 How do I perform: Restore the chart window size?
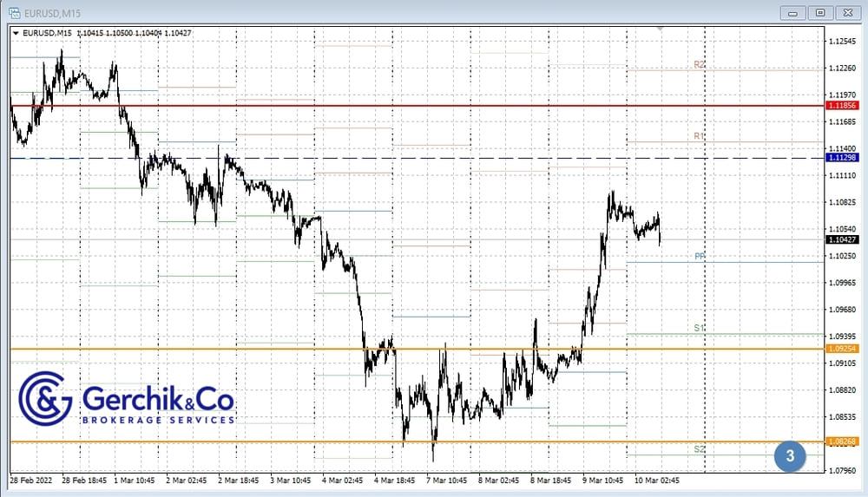[820, 12]
